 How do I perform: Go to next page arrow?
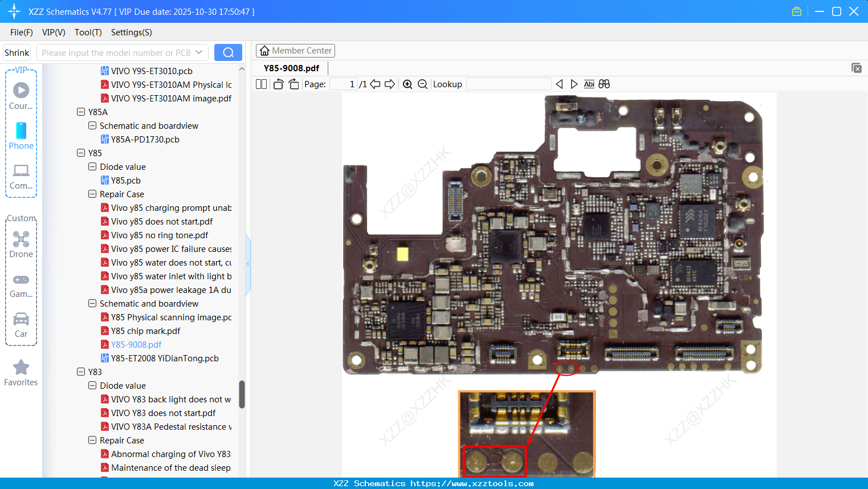click(390, 84)
